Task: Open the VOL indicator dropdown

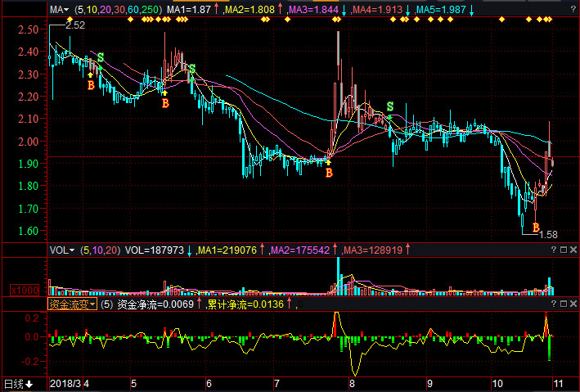Action: [x=62, y=250]
